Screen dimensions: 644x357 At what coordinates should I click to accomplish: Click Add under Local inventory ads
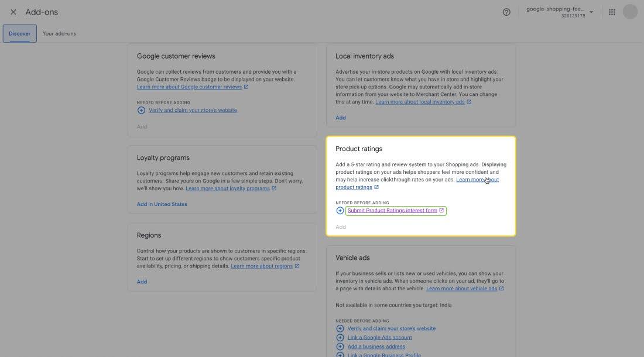[x=341, y=118]
